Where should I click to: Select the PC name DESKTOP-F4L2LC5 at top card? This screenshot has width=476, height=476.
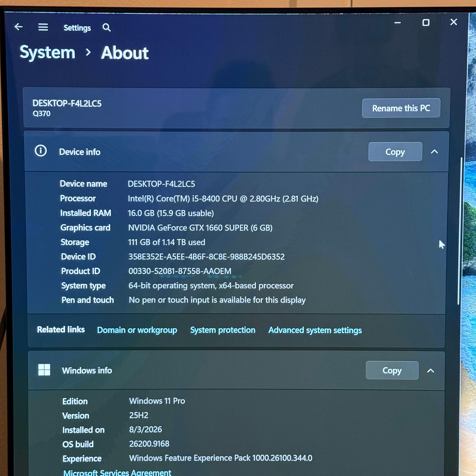pos(67,103)
